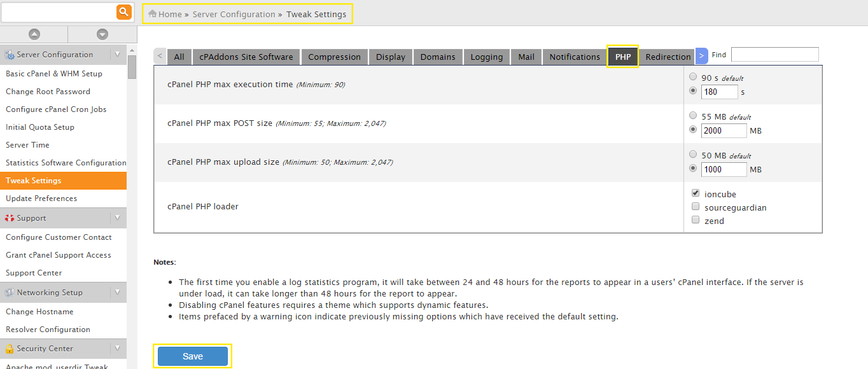Screen dimensions: 868x369
Task: Enable the sourceguardian loader checkbox
Action: 696,207
